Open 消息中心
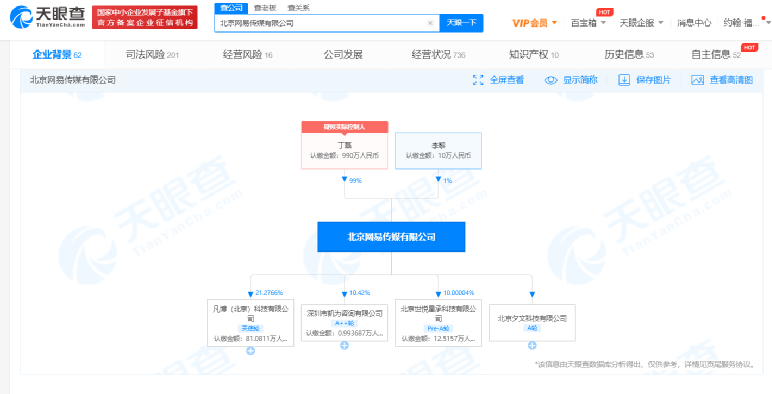The height and width of the screenshot is (394, 772). click(x=694, y=23)
